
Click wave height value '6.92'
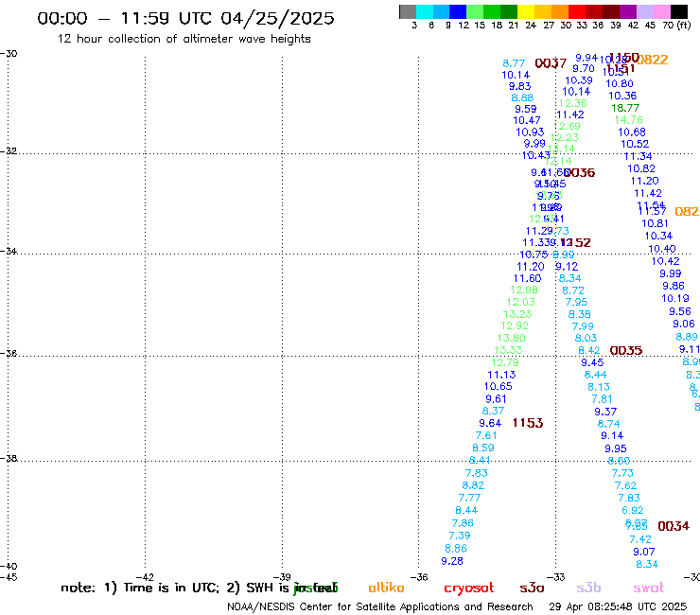633,511
